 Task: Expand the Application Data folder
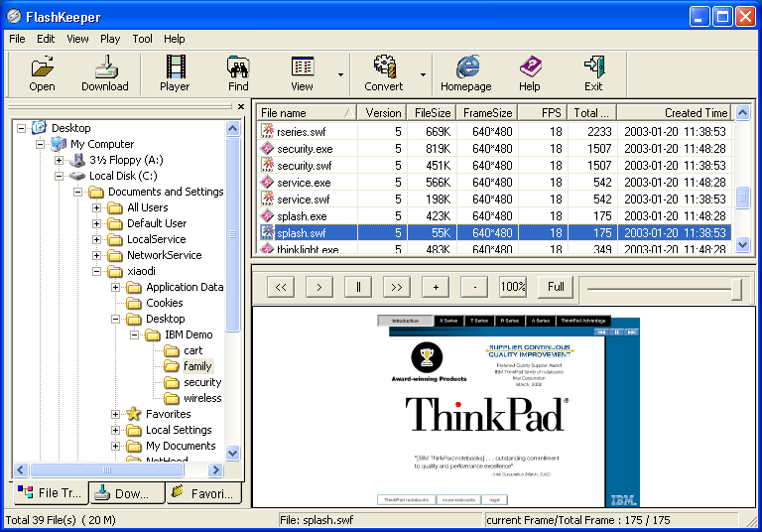point(116,288)
